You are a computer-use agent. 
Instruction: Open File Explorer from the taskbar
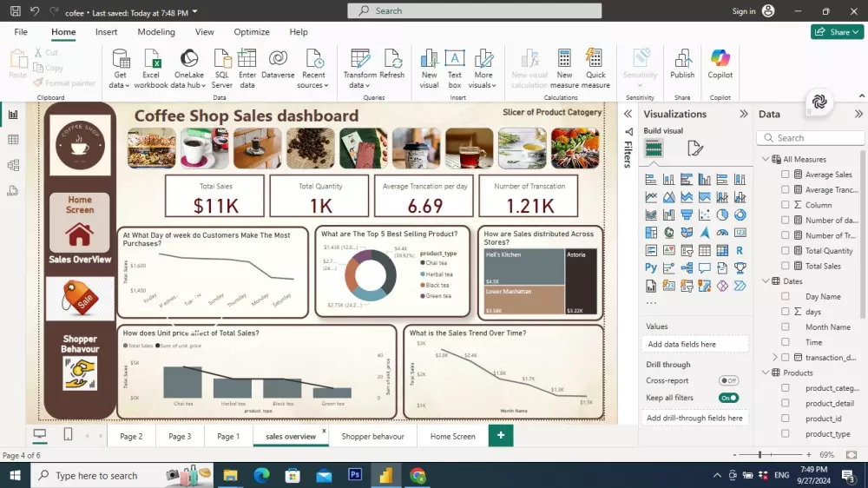tap(230, 475)
